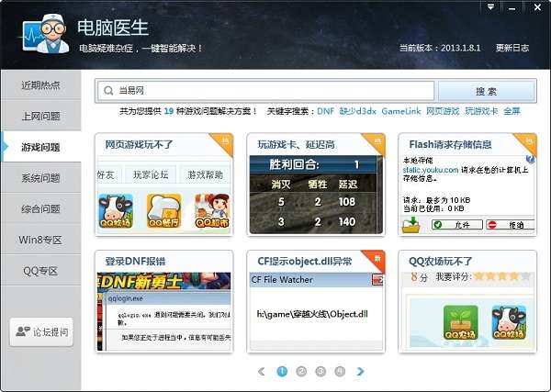Search by DNF keyword link
The image size is (551, 392).
point(325,111)
